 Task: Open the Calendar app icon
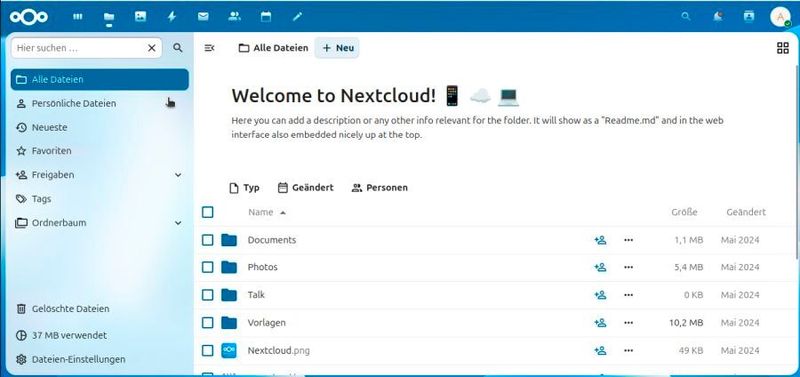pyautogui.click(x=266, y=17)
